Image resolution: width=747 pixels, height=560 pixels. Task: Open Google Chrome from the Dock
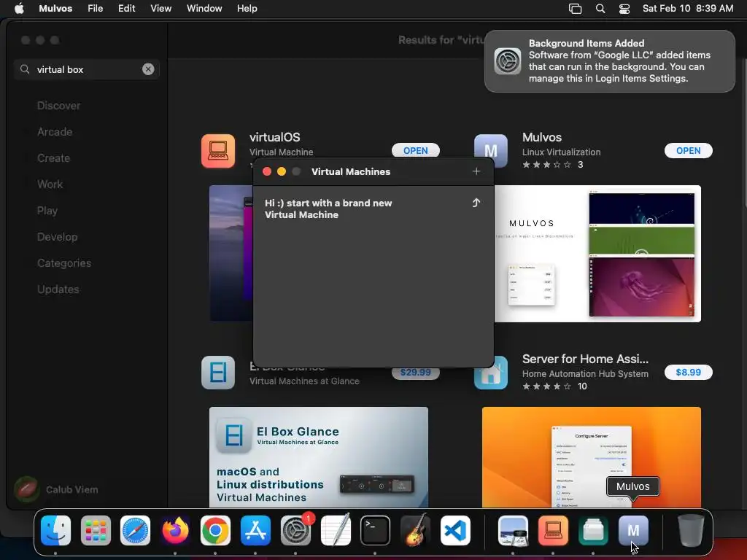coord(215,531)
